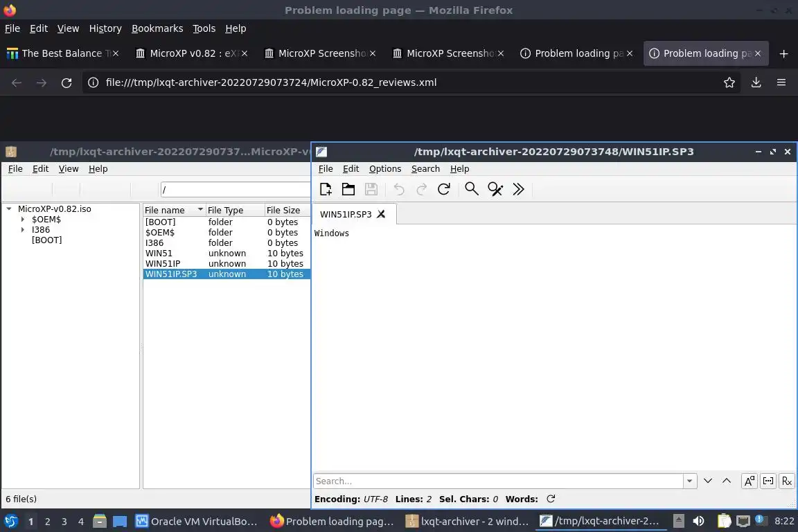This screenshot has width=798, height=532.
Task: Create a new document in the editor
Action: point(326,189)
